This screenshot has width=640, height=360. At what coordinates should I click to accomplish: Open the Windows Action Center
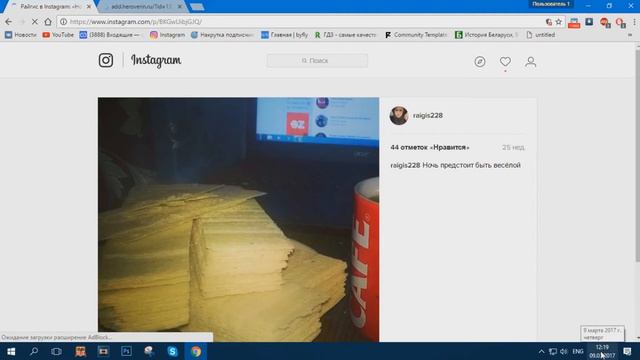tap(627, 351)
